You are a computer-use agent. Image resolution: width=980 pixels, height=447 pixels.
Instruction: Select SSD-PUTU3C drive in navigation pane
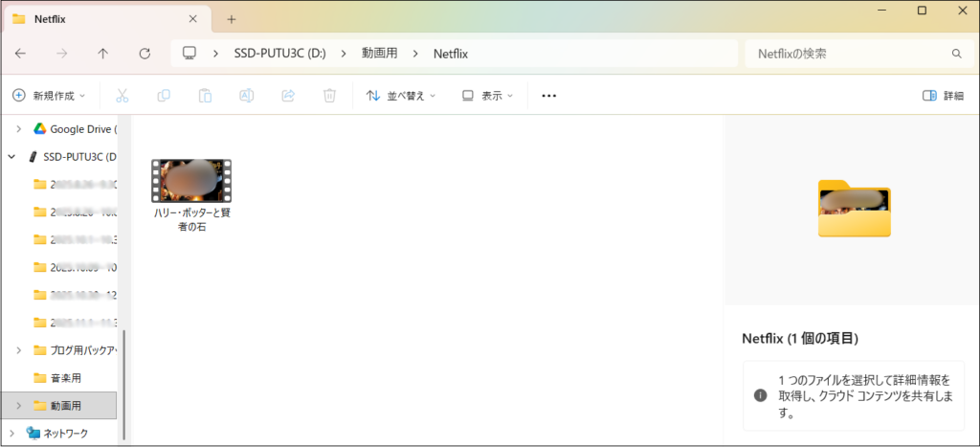tap(72, 157)
